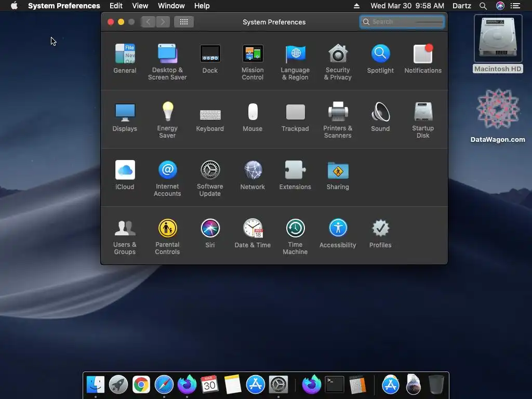Open Users & Groups preferences
Screen dimensions: 532x399
pyautogui.click(x=125, y=236)
